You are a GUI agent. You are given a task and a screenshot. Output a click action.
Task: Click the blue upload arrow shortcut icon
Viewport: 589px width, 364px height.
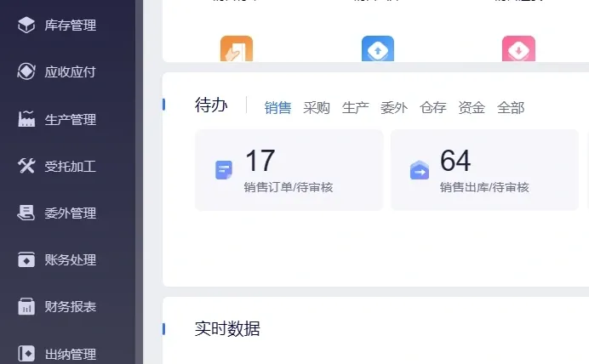point(378,48)
